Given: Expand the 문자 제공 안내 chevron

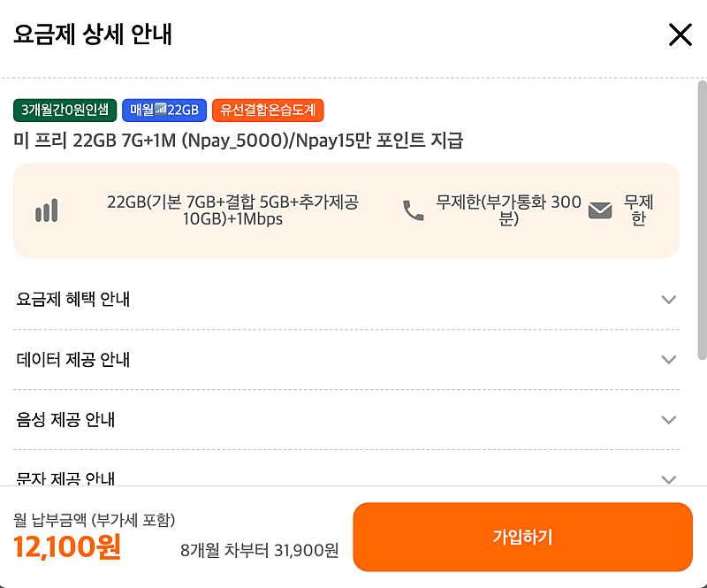Looking at the screenshot, I should (669, 478).
